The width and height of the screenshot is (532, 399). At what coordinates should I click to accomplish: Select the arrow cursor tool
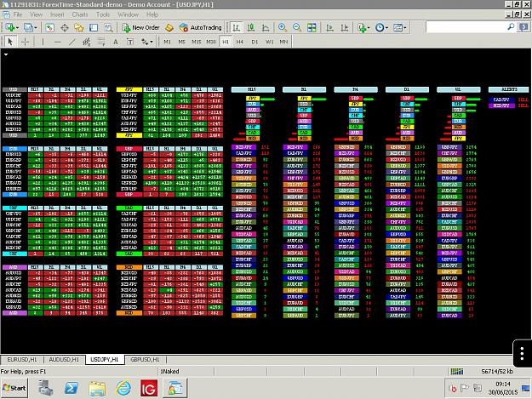10,42
